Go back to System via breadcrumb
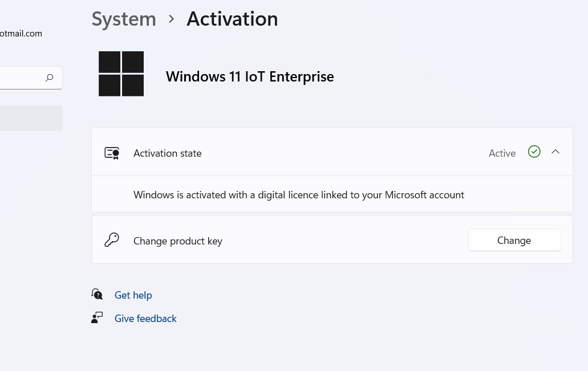Image resolution: width=588 pixels, height=371 pixels. click(x=124, y=19)
